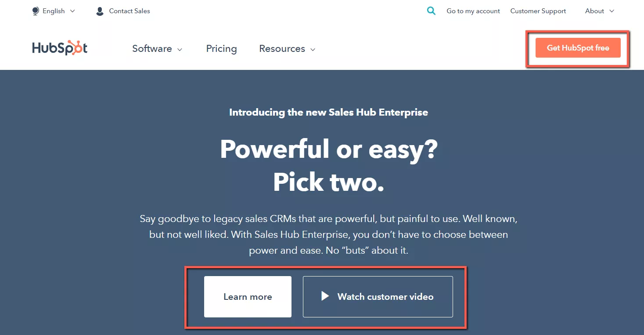Open the Pricing page

(x=221, y=48)
